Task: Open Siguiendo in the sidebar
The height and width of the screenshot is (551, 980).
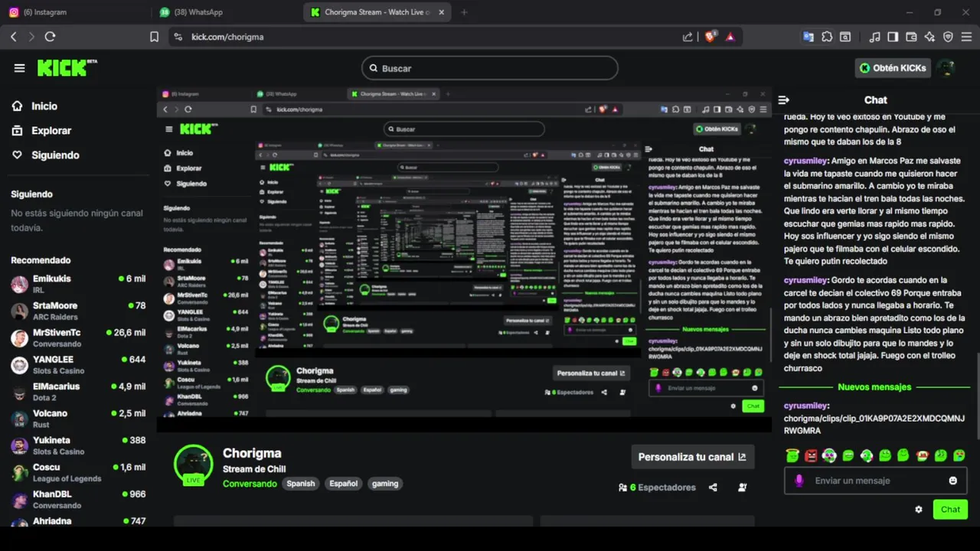Action: (x=55, y=155)
